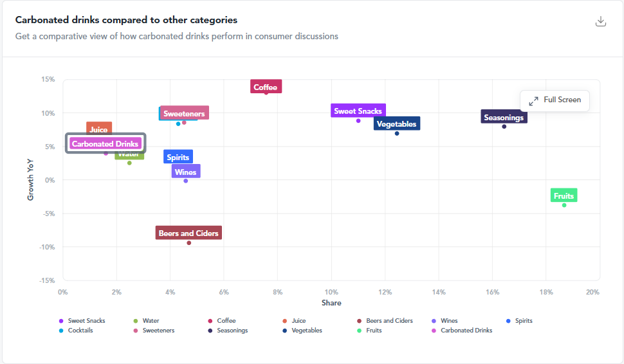Toggle Wines legend entry

[445, 321]
